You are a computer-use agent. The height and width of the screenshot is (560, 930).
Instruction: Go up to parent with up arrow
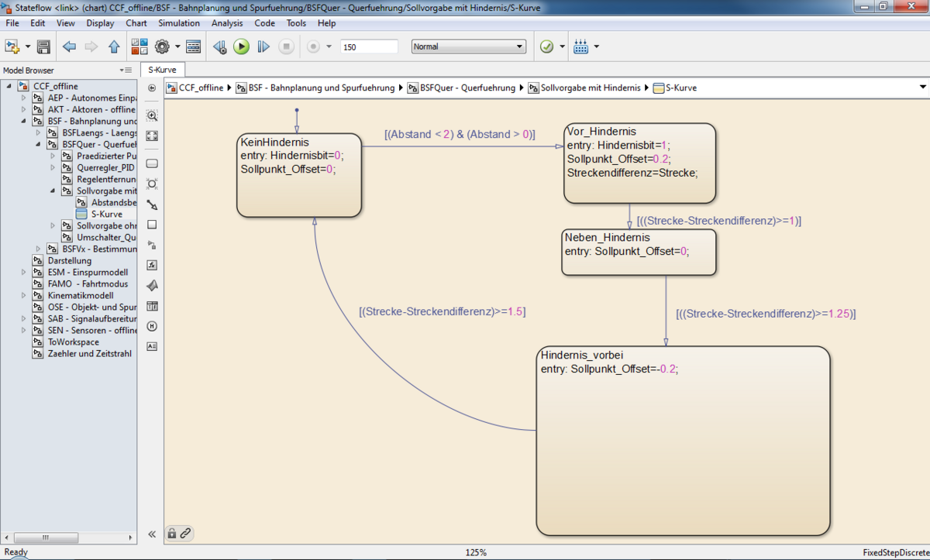tap(114, 47)
